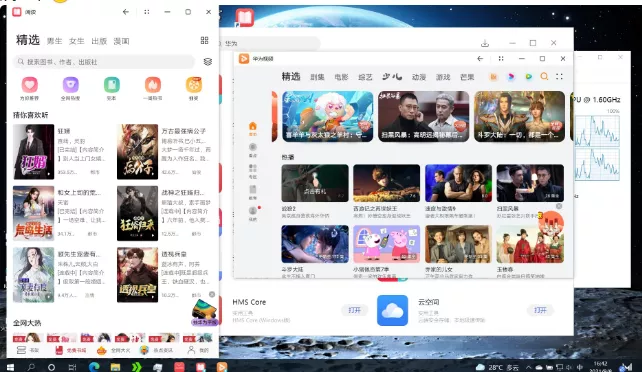Screen dimensions: 642x372
Task: Open the 万古最强病公子 book cover
Action: [x=137, y=152]
